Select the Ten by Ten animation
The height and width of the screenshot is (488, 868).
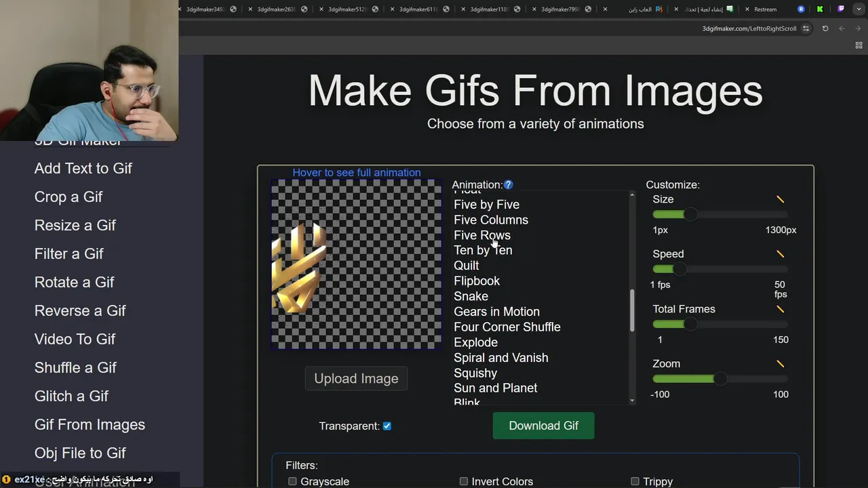(483, 250)
